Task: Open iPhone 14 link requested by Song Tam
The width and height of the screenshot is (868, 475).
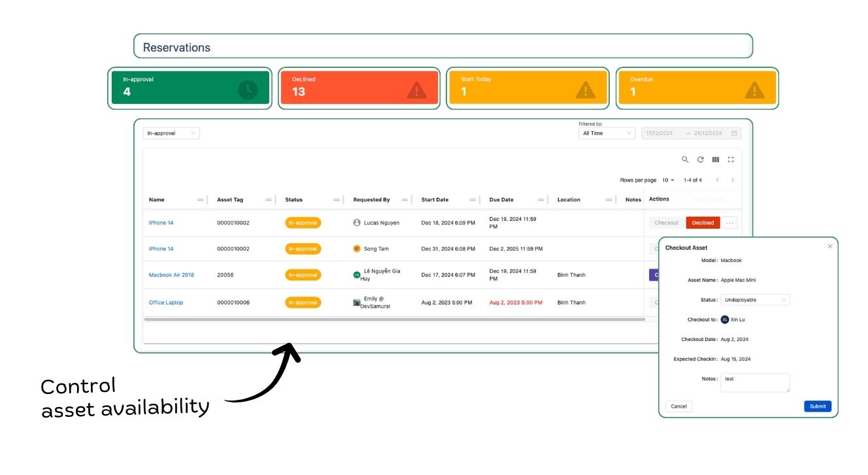Action: click(x=161, y=249)
